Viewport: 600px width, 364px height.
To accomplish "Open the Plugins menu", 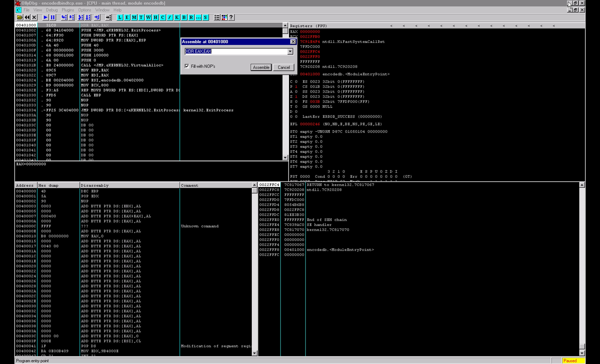I will (x=68, y=10).
